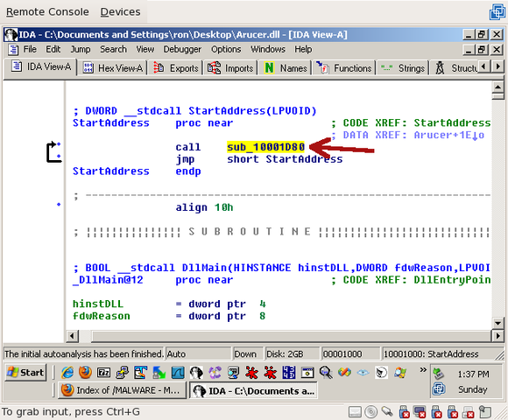Open the Hex View-A tab

113,68
